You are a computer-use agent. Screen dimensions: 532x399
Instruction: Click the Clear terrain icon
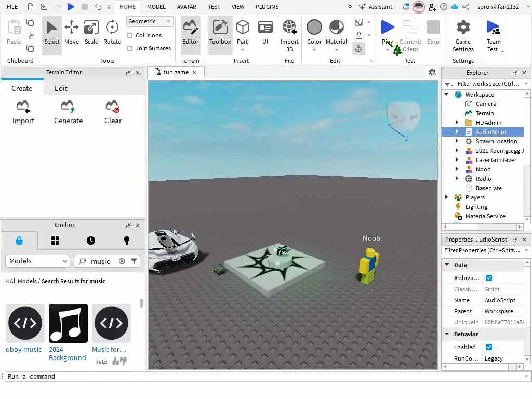coord(113,112)
